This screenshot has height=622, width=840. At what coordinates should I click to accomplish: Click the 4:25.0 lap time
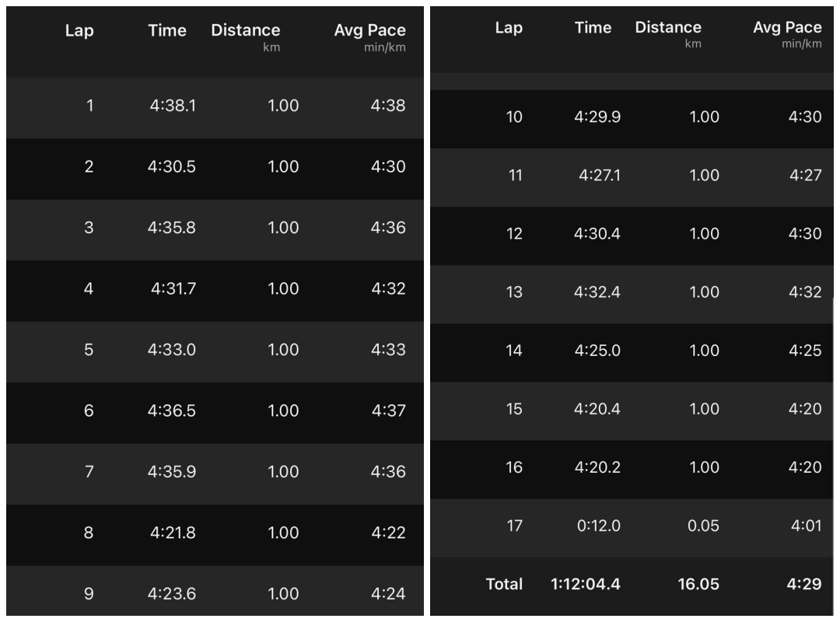click(x=597, y=351)
